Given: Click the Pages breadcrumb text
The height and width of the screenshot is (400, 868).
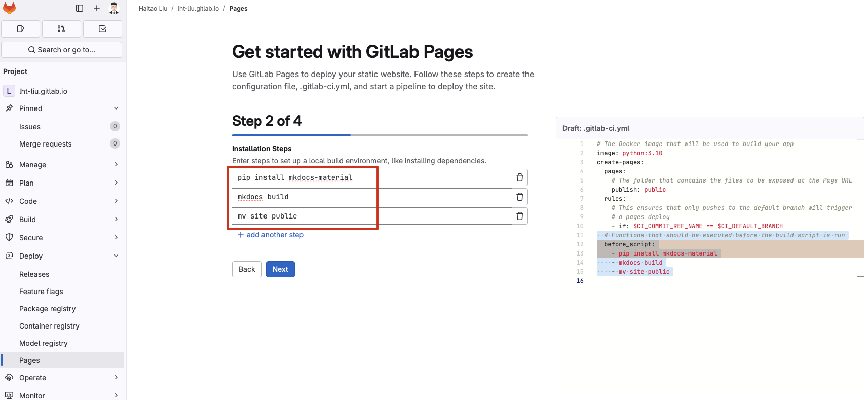Looking at the screenshot, I should 238,9.
